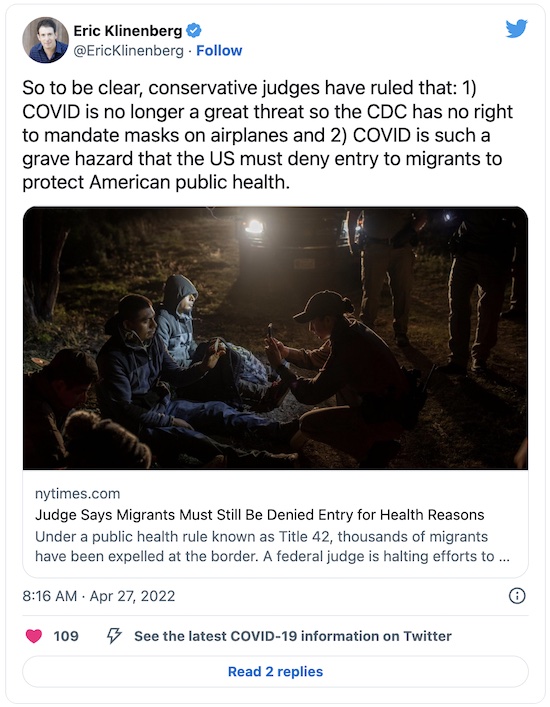This screenshot has width=550, height=707.
Task: Click the lightning bolt COVID-19 icon
Action: (x=114, y=636)
